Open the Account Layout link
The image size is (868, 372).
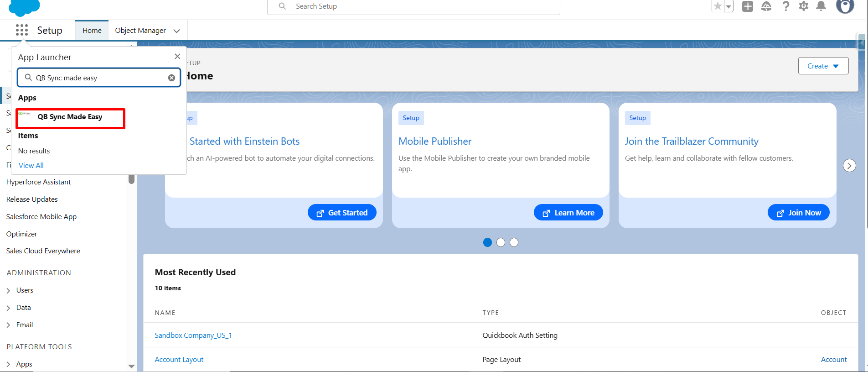[x=179, y=359]
